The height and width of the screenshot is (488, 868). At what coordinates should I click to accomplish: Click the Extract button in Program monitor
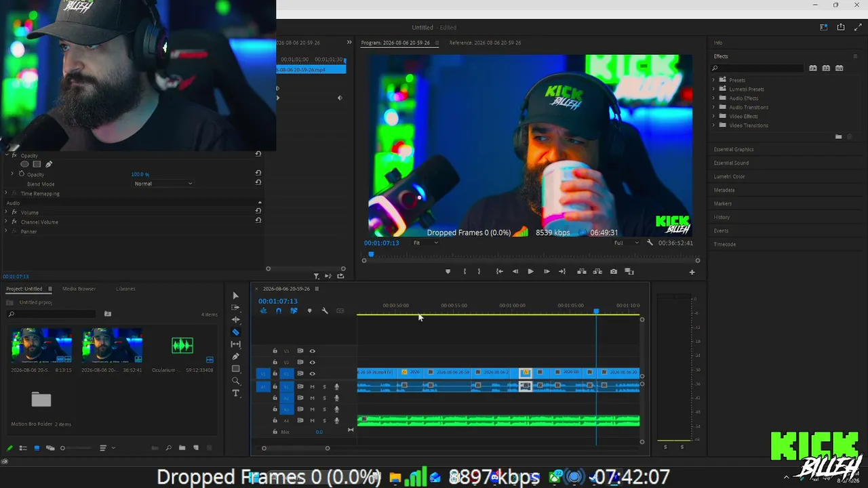(597, 272)
